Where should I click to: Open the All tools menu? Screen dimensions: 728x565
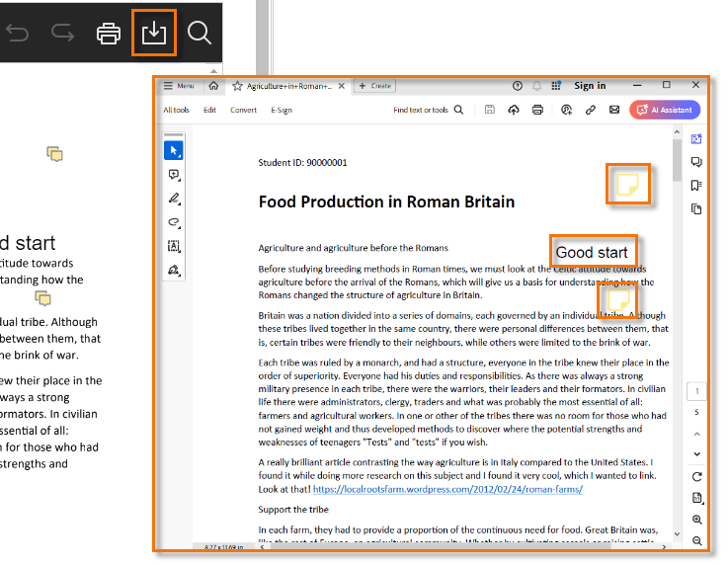[x=177, y=111]
